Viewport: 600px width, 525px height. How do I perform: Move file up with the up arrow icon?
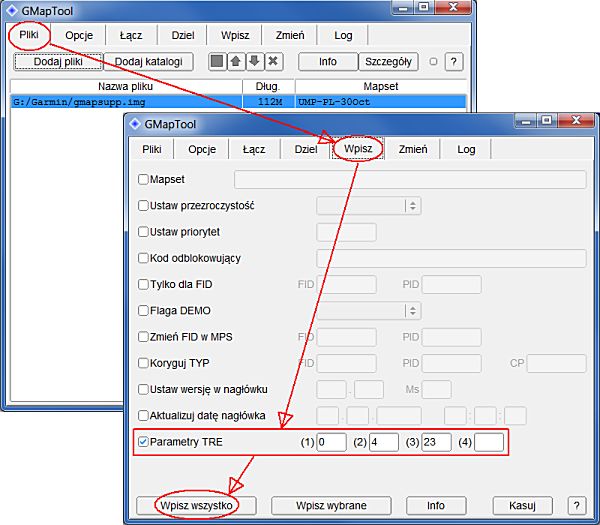coord(235,62)
